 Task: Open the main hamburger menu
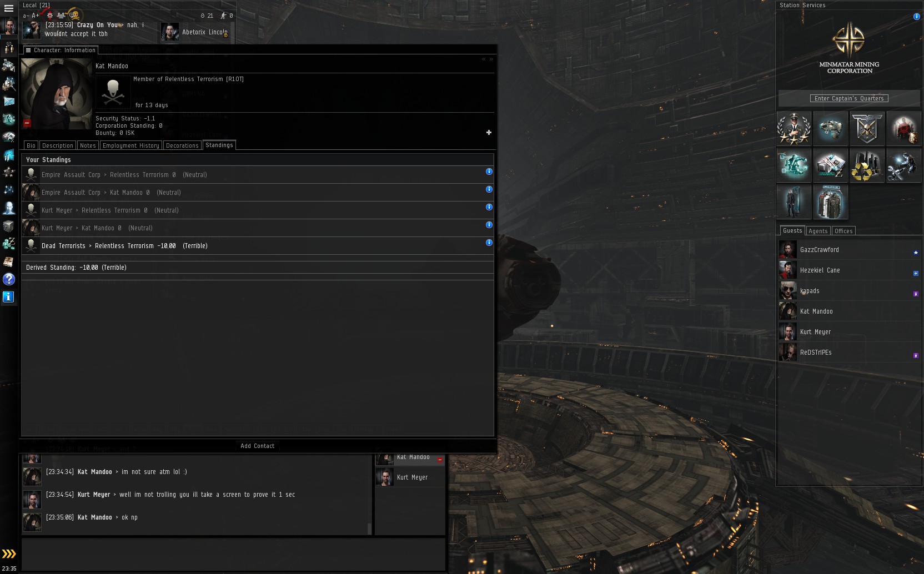click(x=9, y=8)
